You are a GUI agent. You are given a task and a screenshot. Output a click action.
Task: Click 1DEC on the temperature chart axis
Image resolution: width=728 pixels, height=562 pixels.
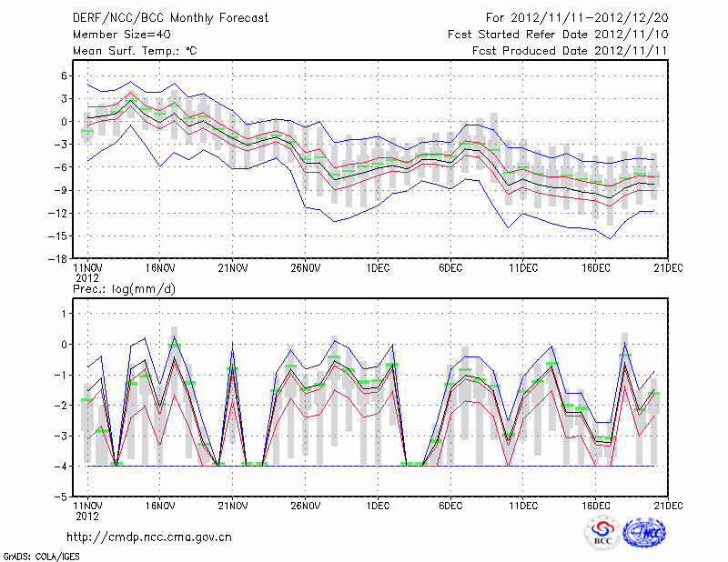pyautogui.click(x=378, y=268)
